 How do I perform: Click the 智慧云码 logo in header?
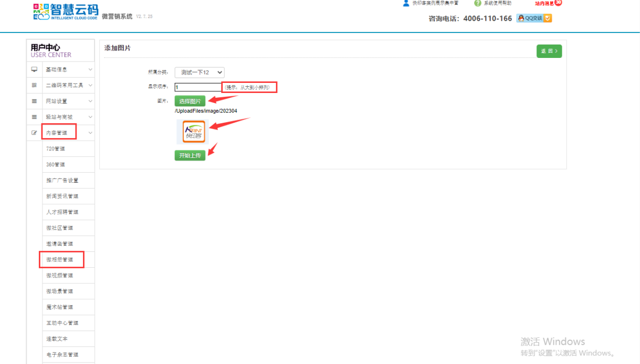coord(65,12)
